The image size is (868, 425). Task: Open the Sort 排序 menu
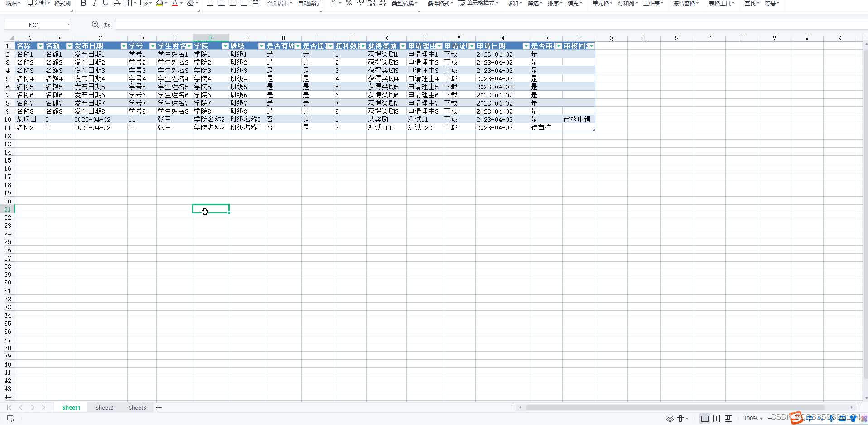tap(555, 3)
